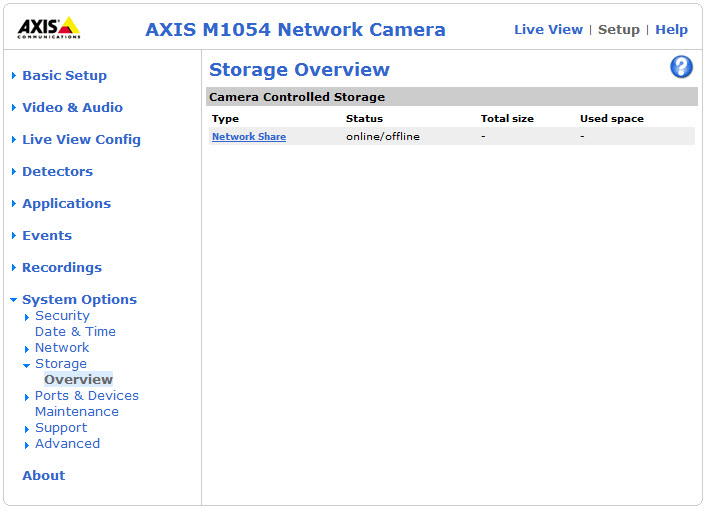Open the Maintenance page

(x=77, y=412)
